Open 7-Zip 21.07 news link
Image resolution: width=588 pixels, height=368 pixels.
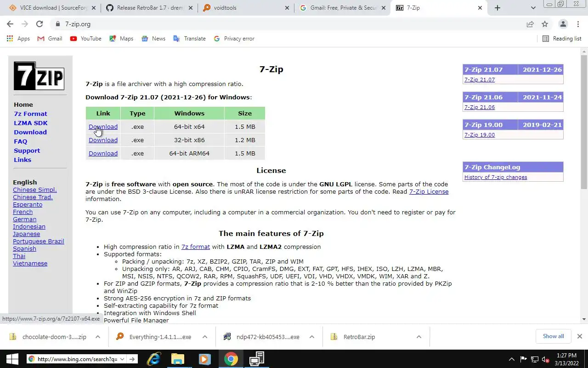(480, 80)
